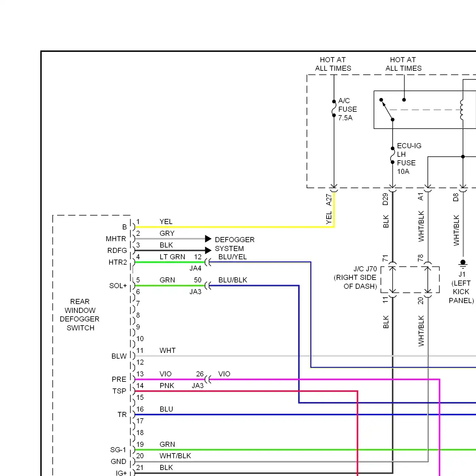The height and width of the screenshot is (476, 476).
Task: Click the relay coil symbol
Action: 462,110
